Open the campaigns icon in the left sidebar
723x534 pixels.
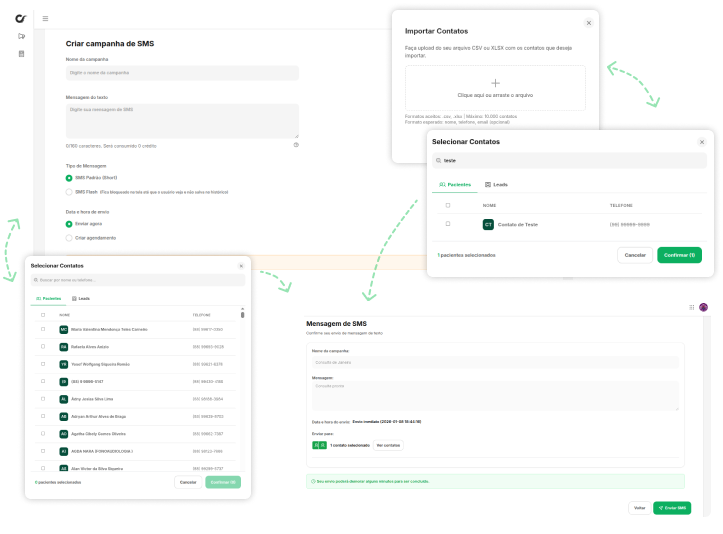21,37
